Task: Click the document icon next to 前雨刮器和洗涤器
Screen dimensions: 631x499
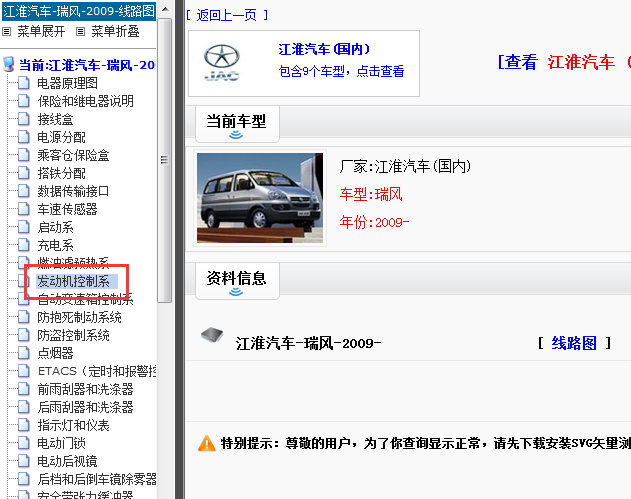Action: 24,389
